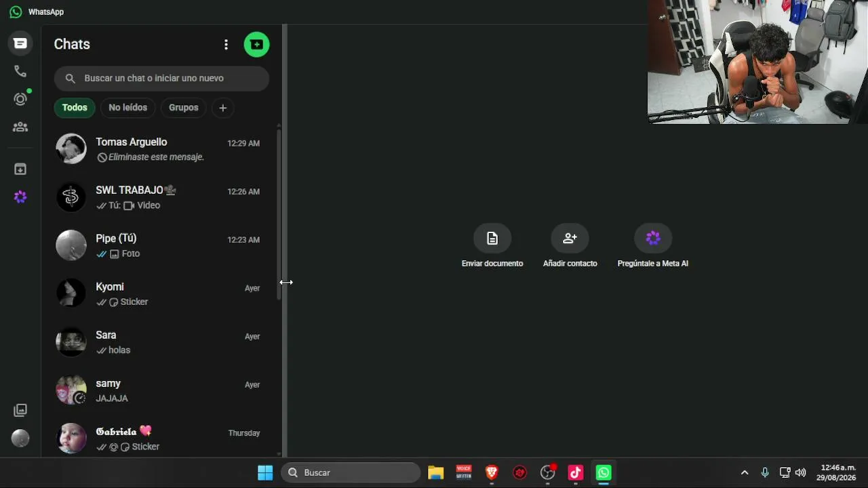The height and width of the screenshot is (488, 868).
Task: Click the 'Eliminaste este mensaje.' preview text
Action: coord(156,157)
